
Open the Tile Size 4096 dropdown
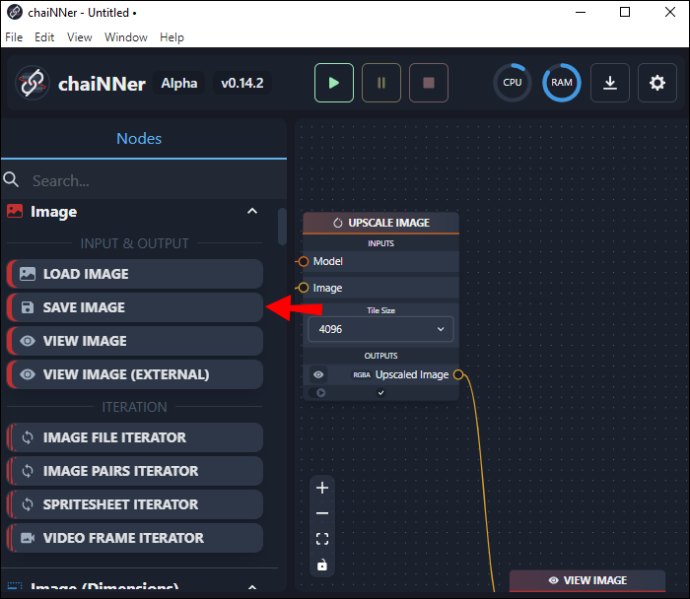(381, 329)
